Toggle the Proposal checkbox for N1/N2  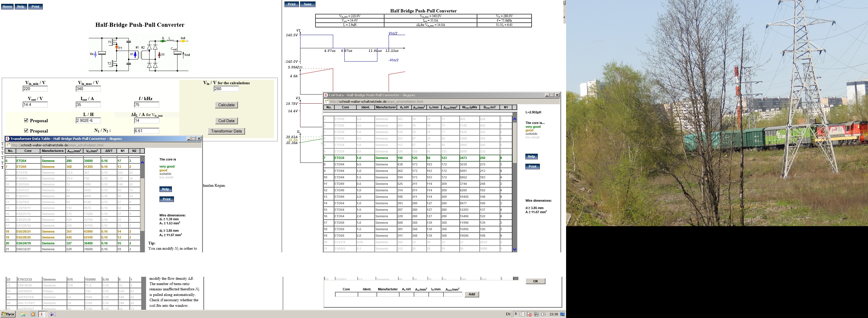26,130
